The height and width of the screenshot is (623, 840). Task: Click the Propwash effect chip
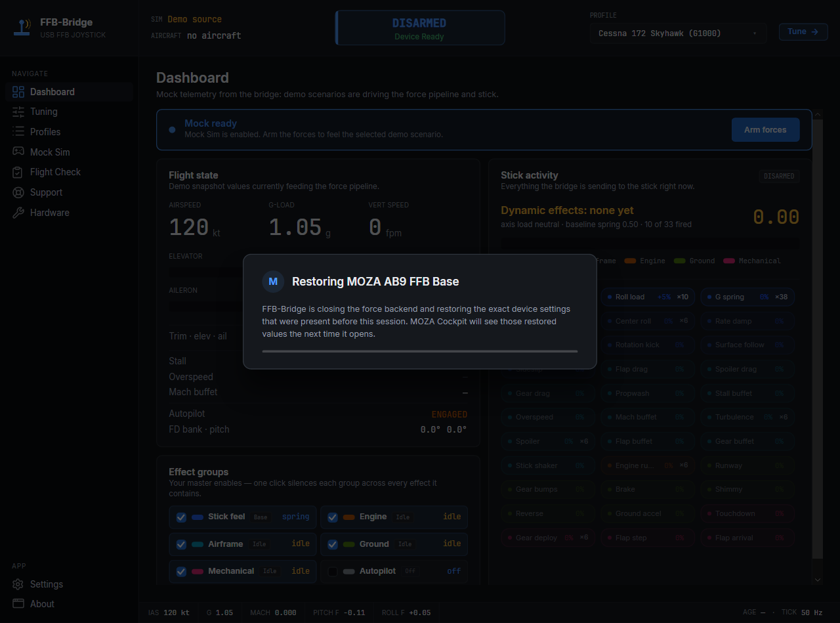pyautogui.click(x=648, y=393)
